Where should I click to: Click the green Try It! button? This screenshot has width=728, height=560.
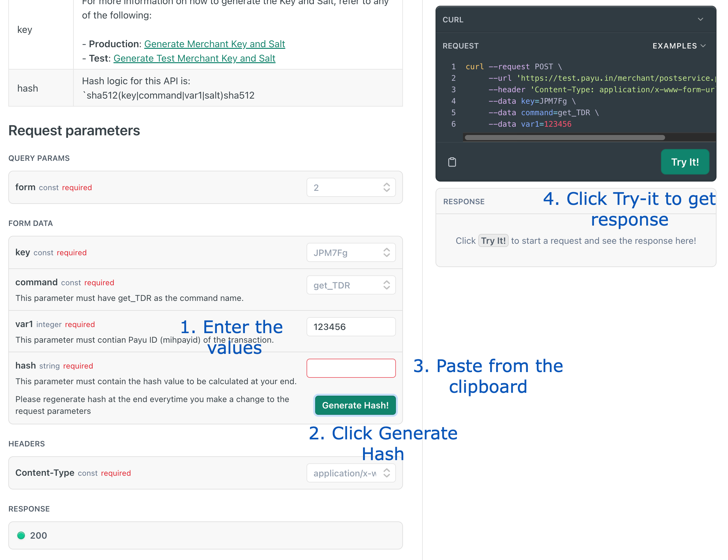685,162
